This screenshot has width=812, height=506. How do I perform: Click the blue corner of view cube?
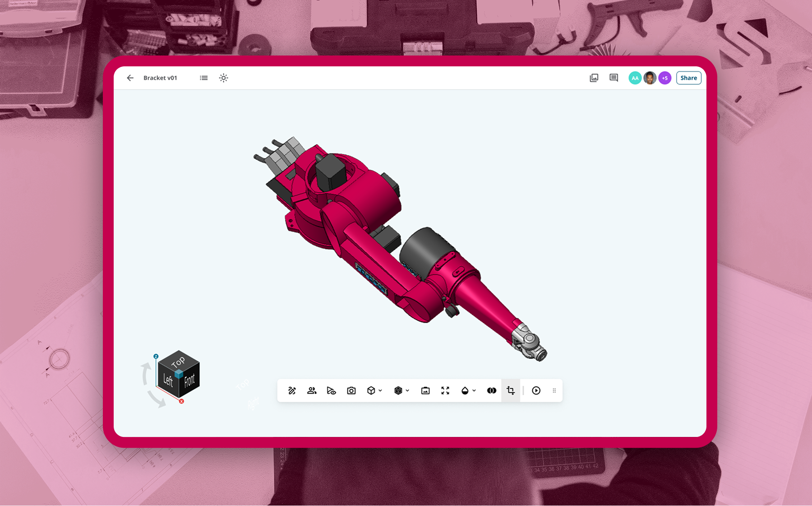tap(179, 374)
